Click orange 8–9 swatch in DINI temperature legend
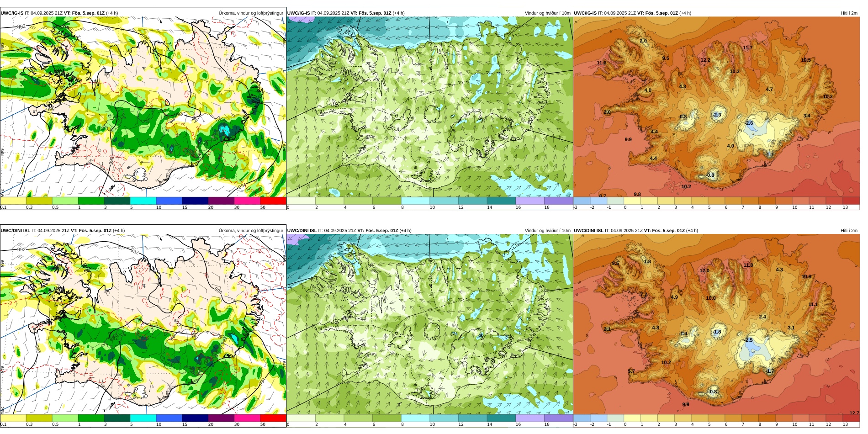Image resolution: width=868 pixels, height=434 pixels. click(767, 418)
